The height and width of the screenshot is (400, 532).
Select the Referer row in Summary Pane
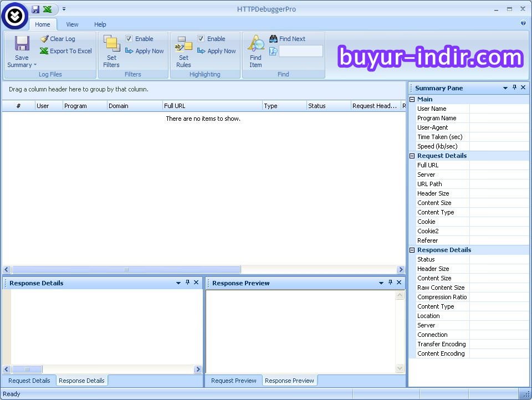472,240
